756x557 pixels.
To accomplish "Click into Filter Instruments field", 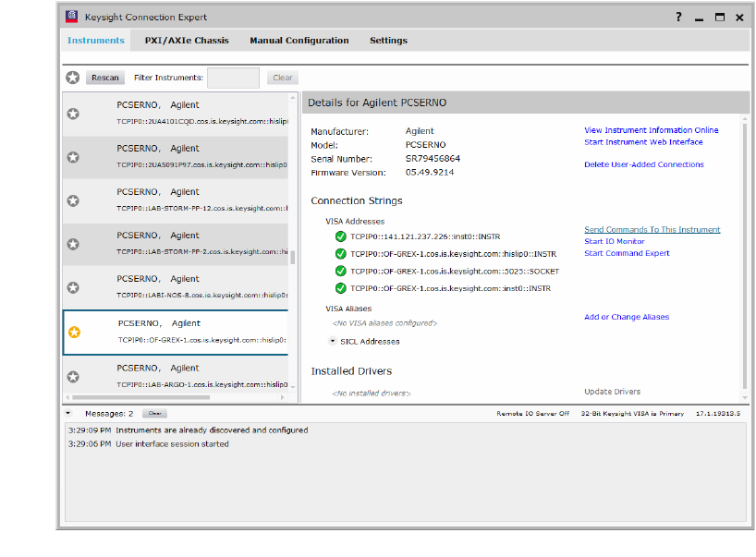I will pyautogui.click(x=233, y=78).
